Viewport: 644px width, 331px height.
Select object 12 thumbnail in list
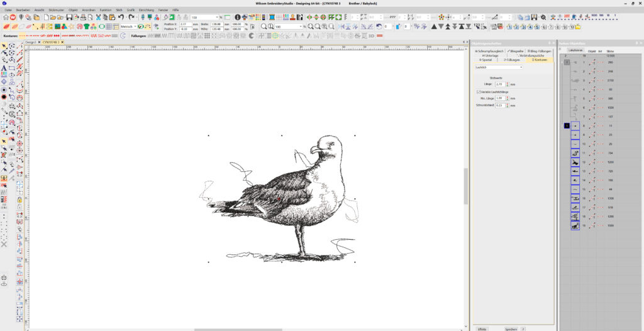[x=575, y=162]
